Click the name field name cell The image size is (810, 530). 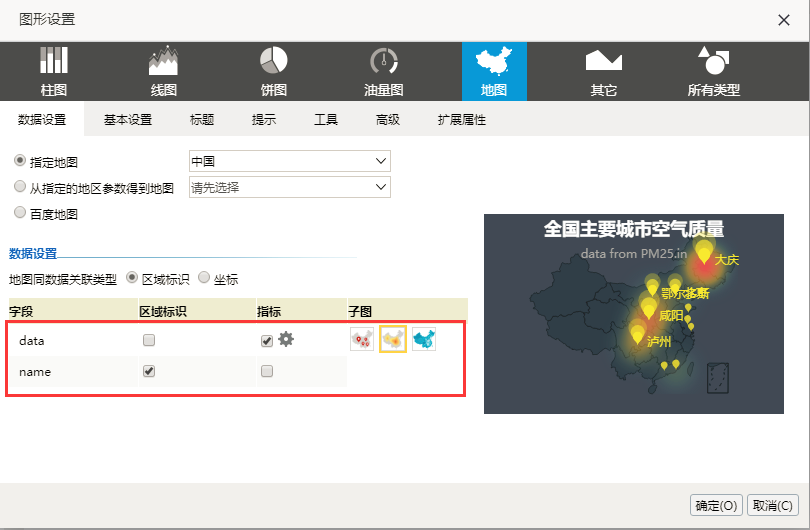[73, 371]
